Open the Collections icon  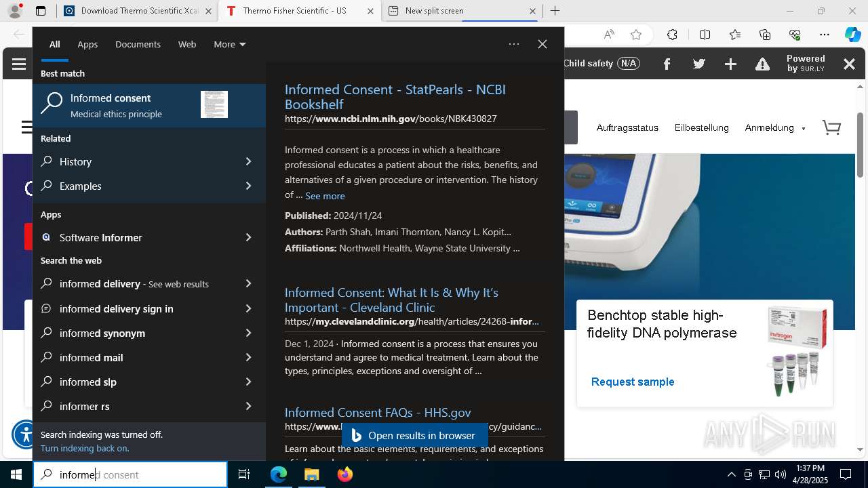pyautogui.click(x=765, y=35)
